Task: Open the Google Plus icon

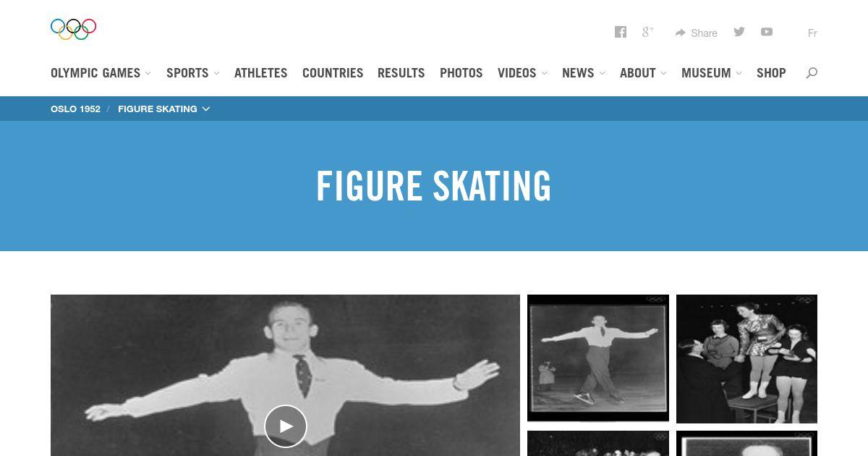Action: (x=647, y=32)
